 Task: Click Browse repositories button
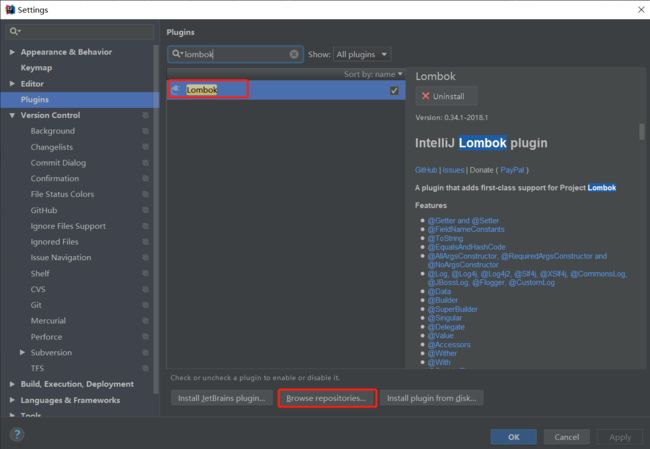coord(326,398)
